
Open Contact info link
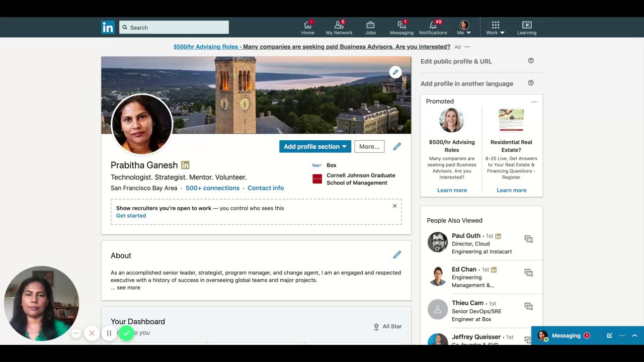(x=266, y=188)
